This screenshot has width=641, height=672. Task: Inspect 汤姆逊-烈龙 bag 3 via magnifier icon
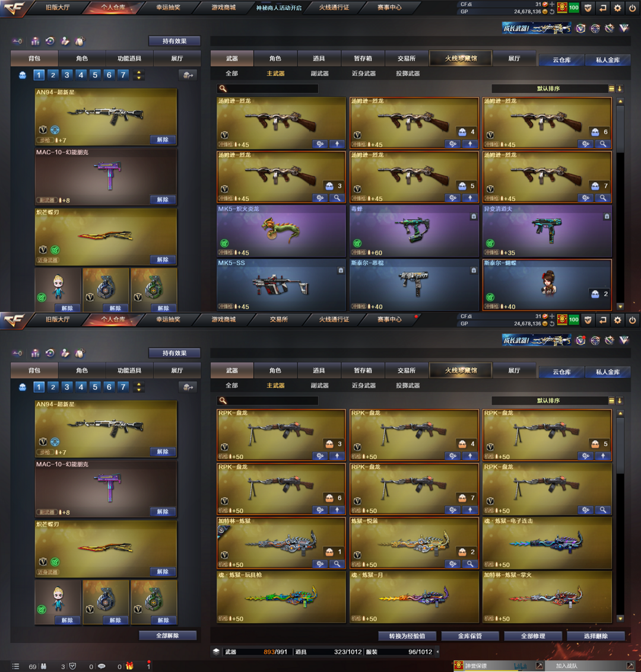coord(337,198)
